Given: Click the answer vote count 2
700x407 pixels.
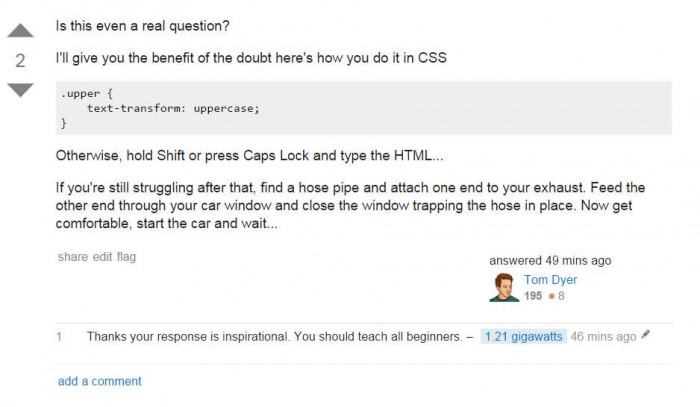Looking at the screenshot, I should (x=21, y=61).
